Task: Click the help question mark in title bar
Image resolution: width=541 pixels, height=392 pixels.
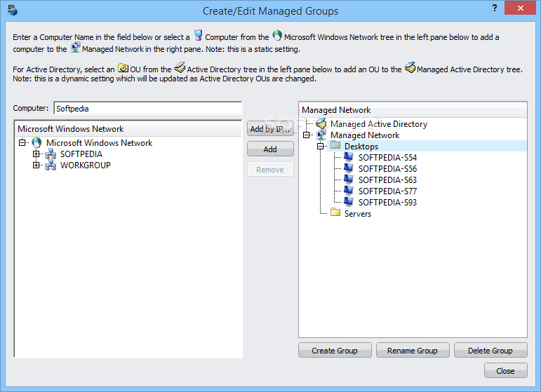Action: 495,8
